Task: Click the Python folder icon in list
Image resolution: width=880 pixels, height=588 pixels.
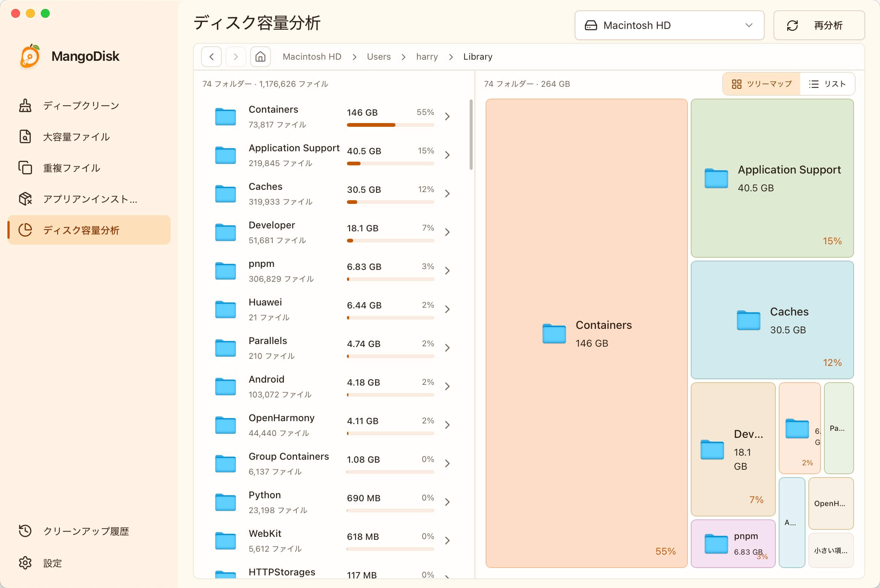Action: point(226,502)
